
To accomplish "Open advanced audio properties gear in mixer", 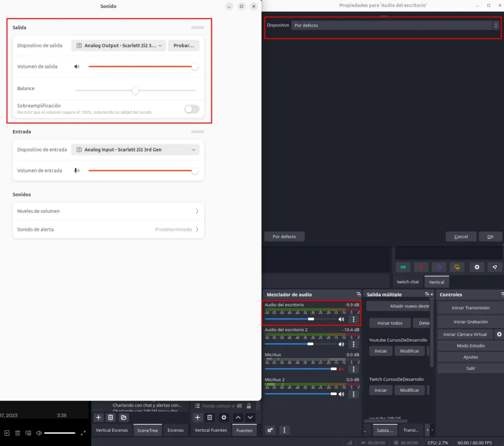I will click(x=270, y=430).
